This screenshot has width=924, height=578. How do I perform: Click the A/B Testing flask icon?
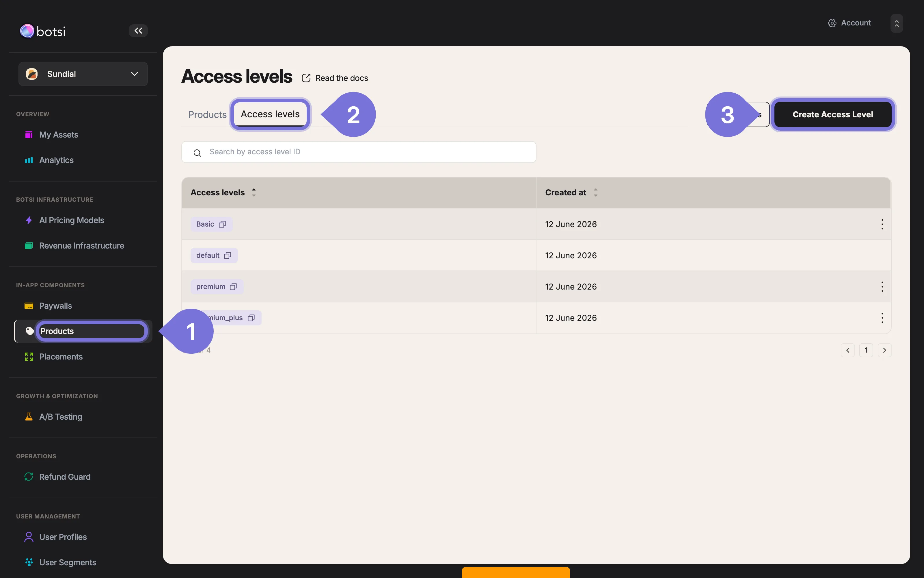tap(29, 417)
